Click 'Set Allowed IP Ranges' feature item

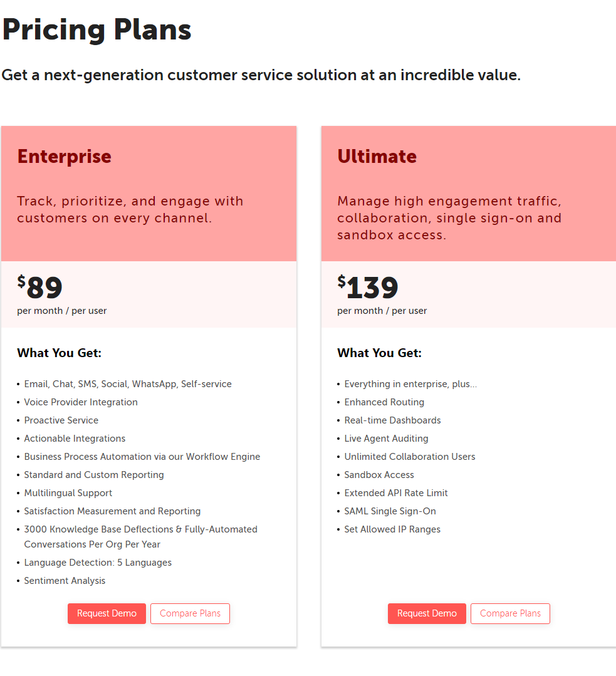pos(392,529)
